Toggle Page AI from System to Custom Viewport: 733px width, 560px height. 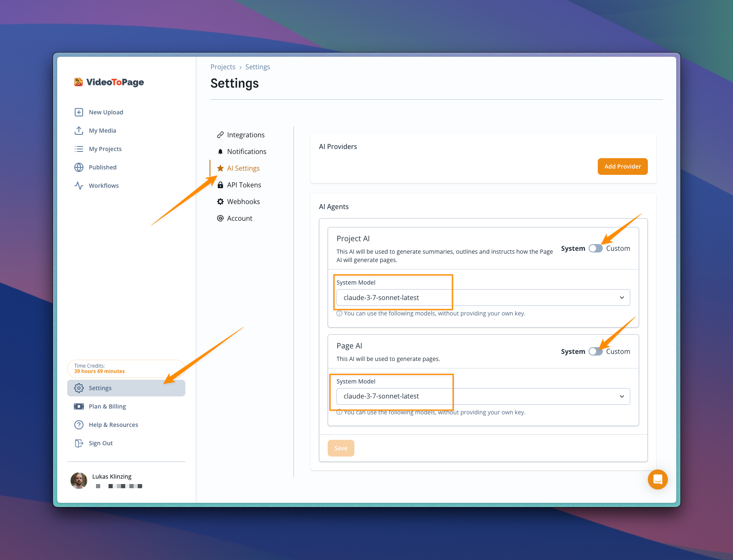(x=596, y=351)
